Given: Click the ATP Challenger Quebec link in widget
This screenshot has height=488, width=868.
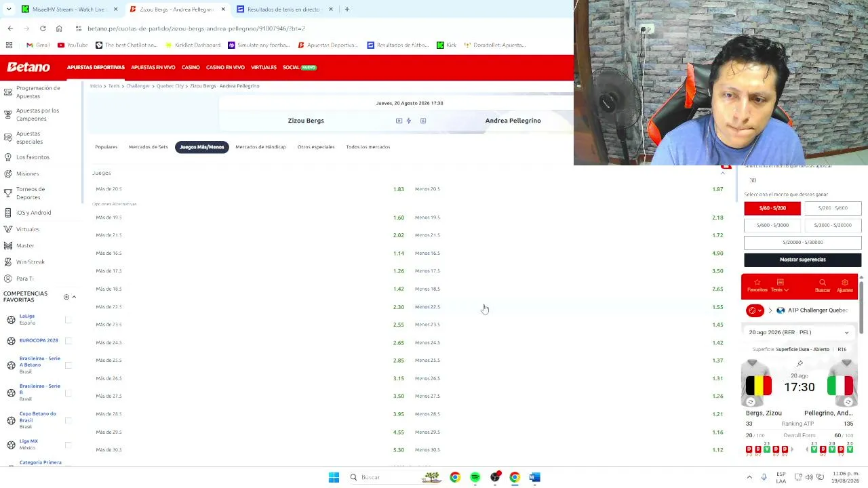Looking at the screenshot, I should (x=818, y=310).
